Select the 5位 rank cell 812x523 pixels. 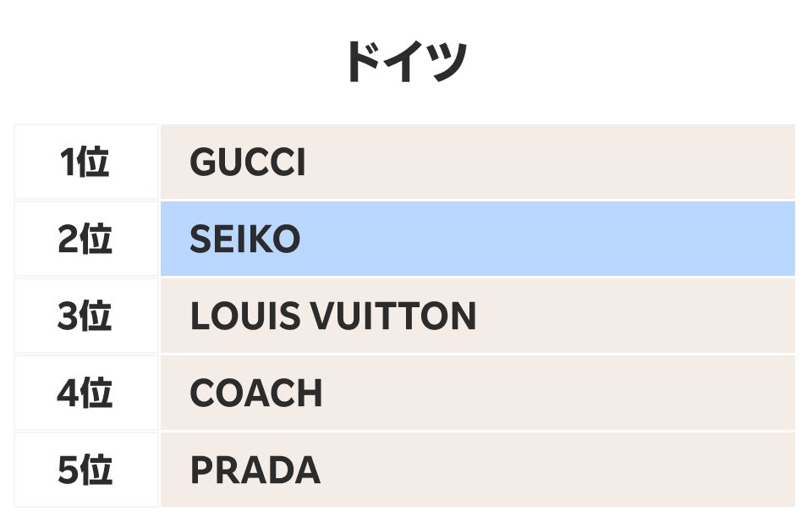coord(85,471)
